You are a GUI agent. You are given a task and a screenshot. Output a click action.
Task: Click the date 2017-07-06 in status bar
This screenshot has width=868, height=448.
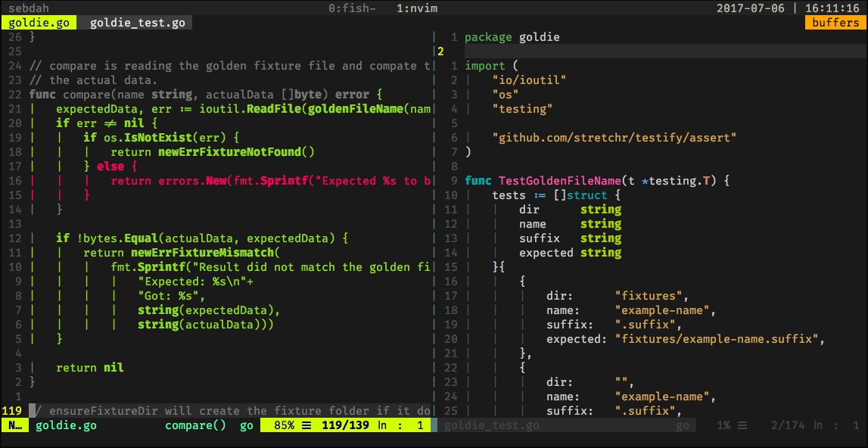[x=751, y=8]
